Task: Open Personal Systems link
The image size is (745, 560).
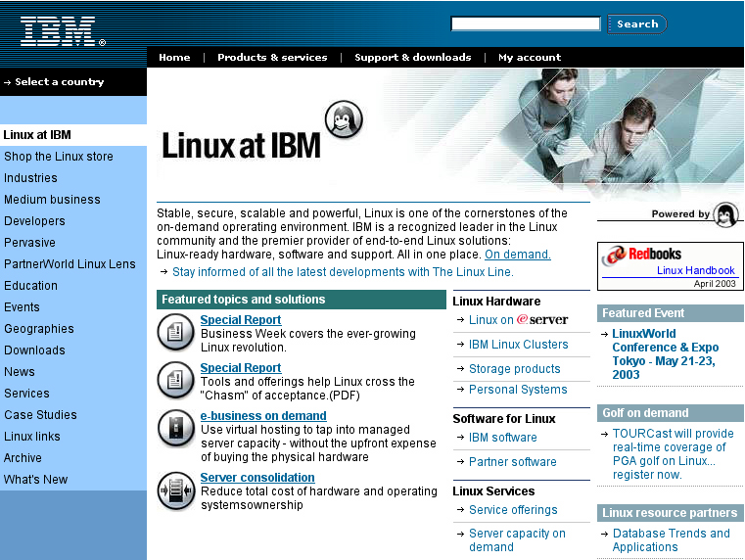Action: coord(518,390)
